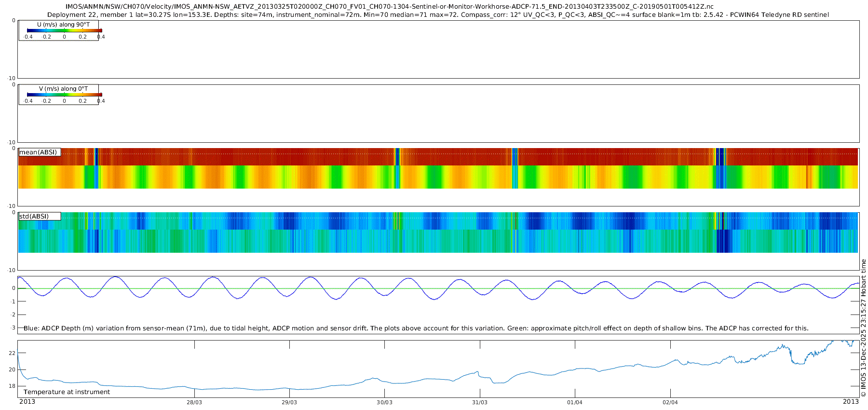Click the 22 tick on temperature axis

12,353
